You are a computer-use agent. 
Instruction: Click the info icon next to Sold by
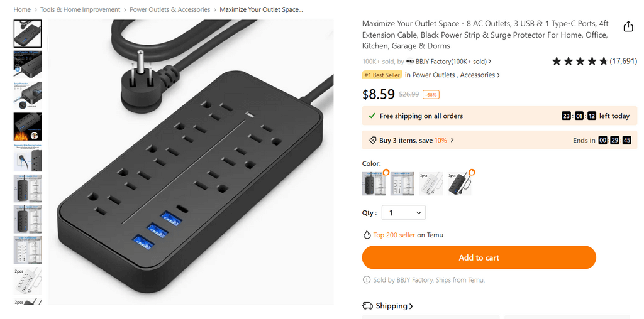[366, 279]
